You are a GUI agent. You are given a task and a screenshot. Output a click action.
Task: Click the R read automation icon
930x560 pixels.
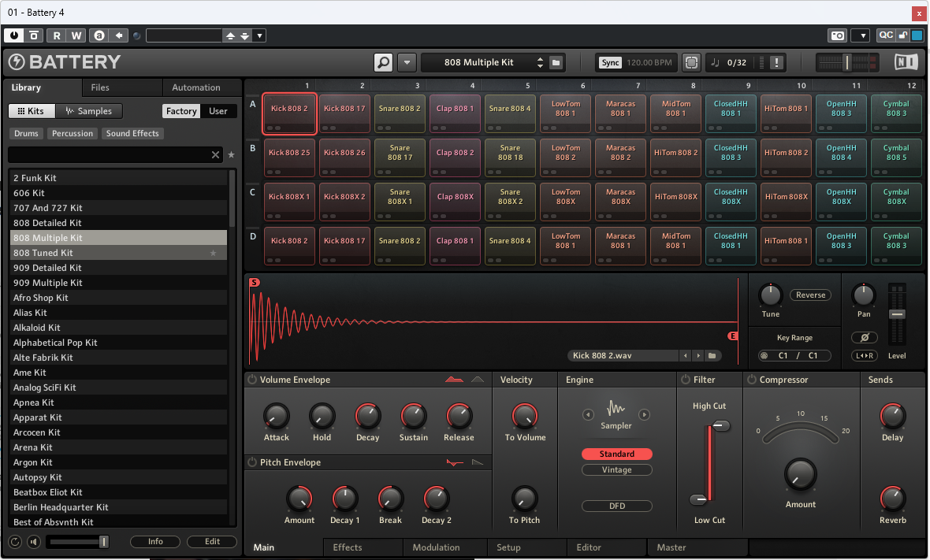[x=57, y=35]
